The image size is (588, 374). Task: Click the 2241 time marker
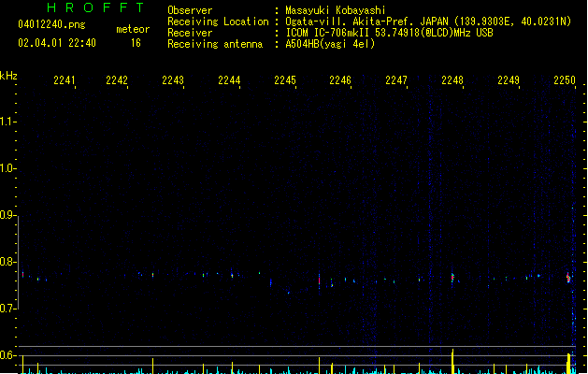[65, 80]
